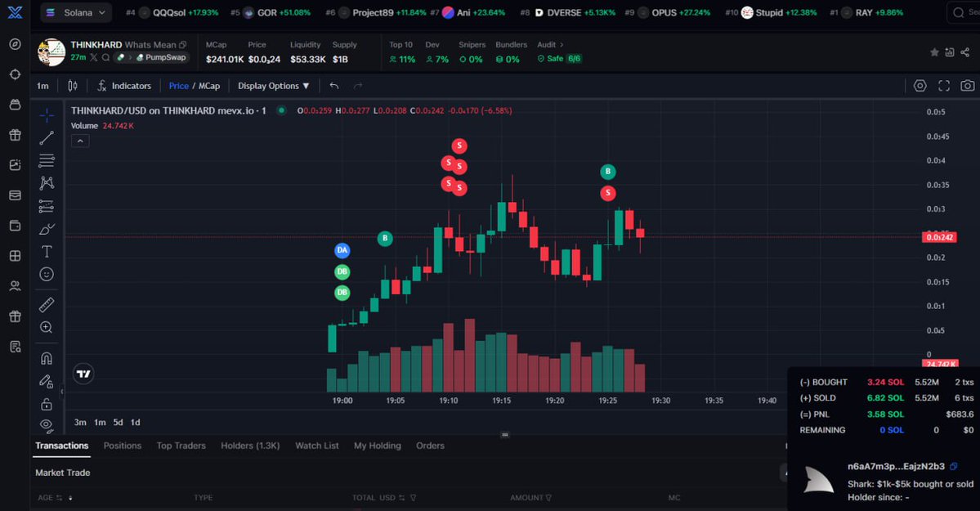This screenshot has width=980, height=511.
Task: Set chart range to 3m
Action: click(80, 422)
